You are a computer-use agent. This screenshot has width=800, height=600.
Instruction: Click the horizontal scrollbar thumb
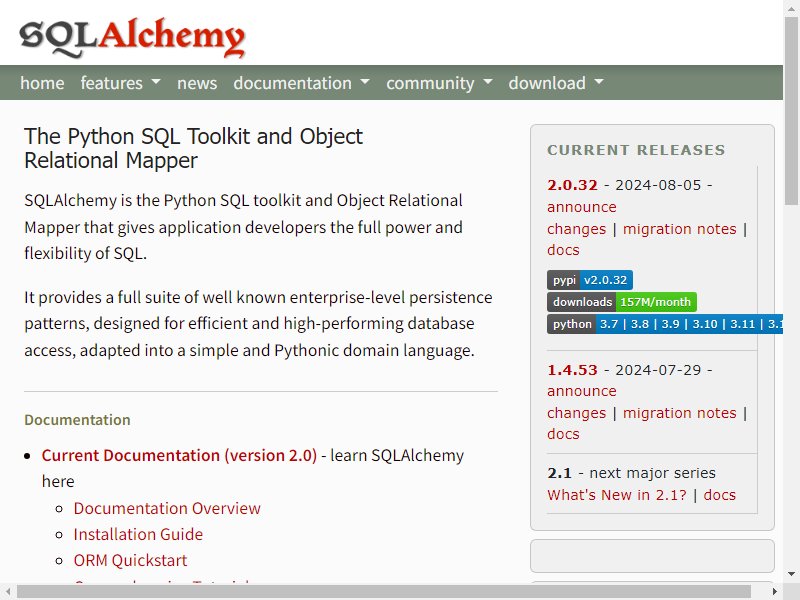(x=384, y=591)
